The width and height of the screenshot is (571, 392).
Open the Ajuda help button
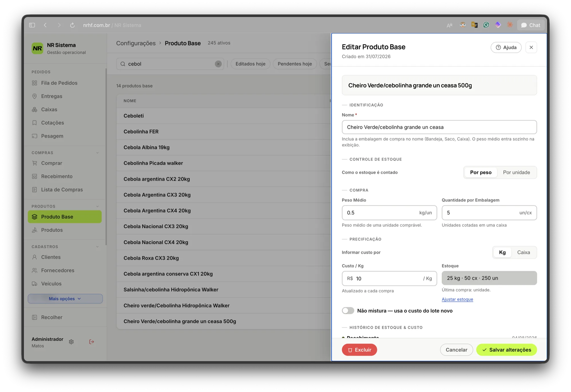coord(506,47)
